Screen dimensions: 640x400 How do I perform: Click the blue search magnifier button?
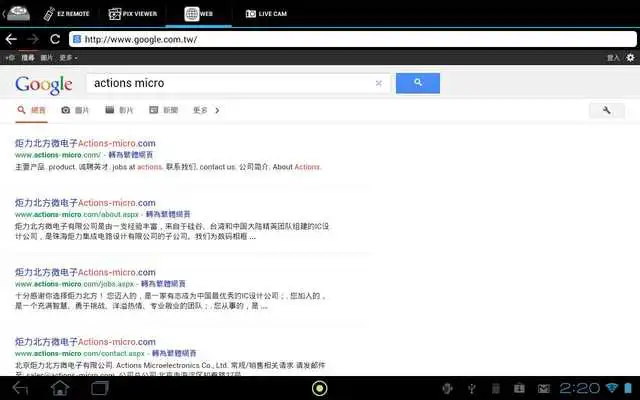[x=418, y=83]
